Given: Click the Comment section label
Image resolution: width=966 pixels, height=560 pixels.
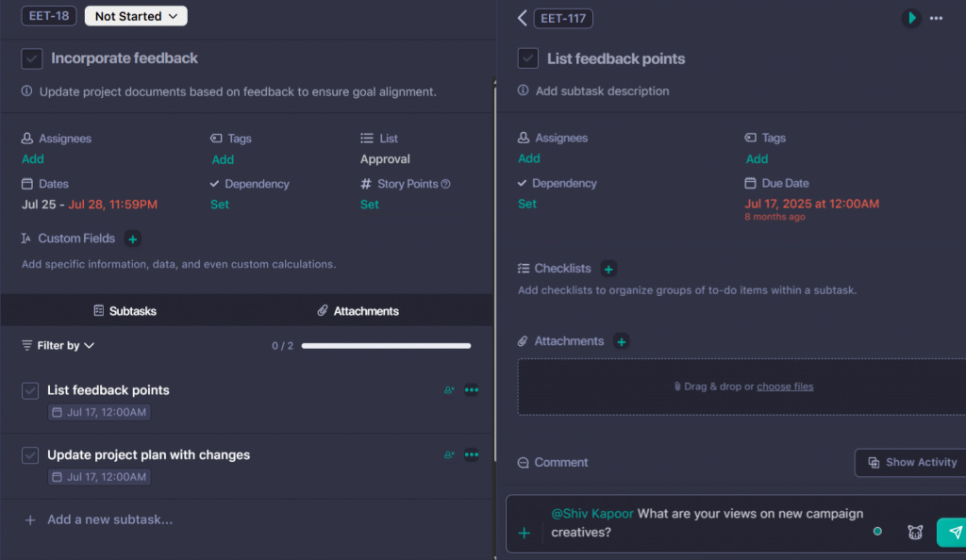Looking at the screenshot, I should point(560,462).
